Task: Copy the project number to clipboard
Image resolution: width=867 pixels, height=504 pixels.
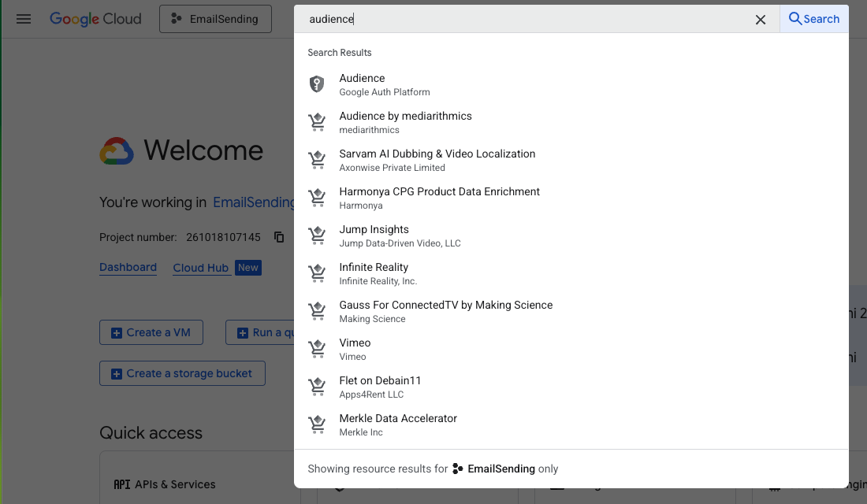Action: [x=279, y=237]
